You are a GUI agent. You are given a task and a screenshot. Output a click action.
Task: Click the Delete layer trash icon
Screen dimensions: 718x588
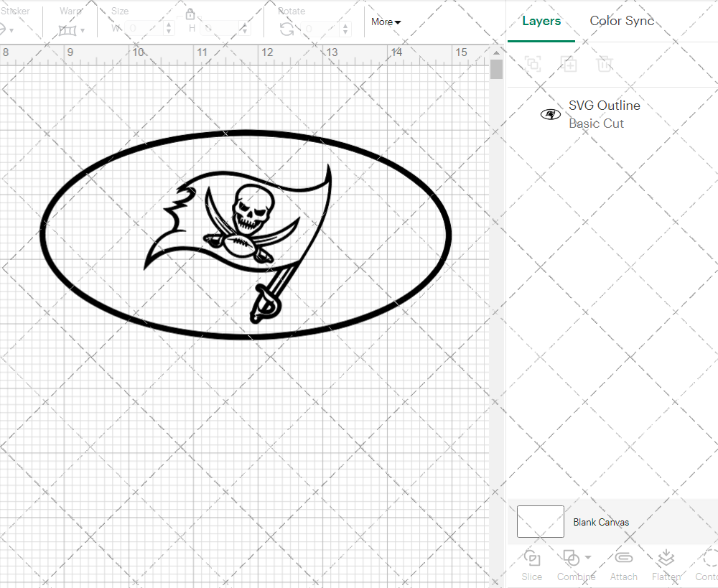[605, 64]
